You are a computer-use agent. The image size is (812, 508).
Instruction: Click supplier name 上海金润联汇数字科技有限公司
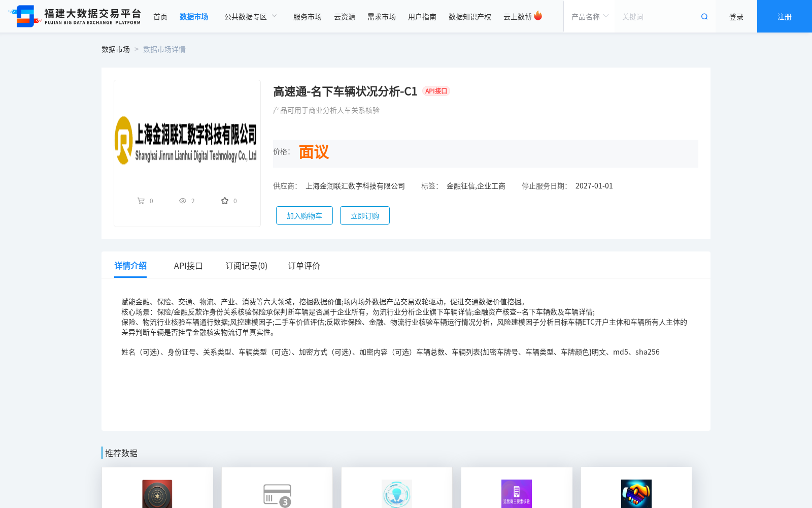pos(355,186)
